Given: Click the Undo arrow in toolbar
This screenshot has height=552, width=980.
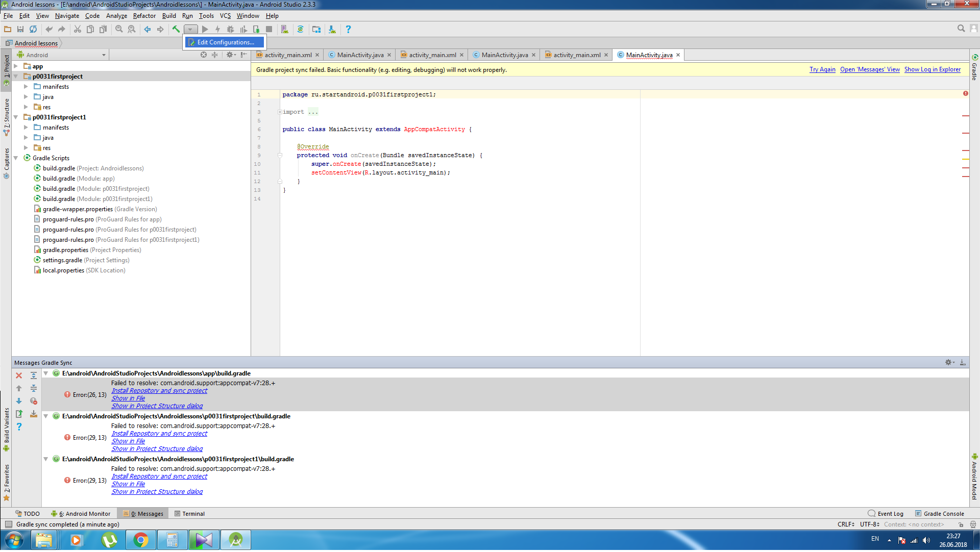Looking at the screenshot, I should tap(49, 30).
